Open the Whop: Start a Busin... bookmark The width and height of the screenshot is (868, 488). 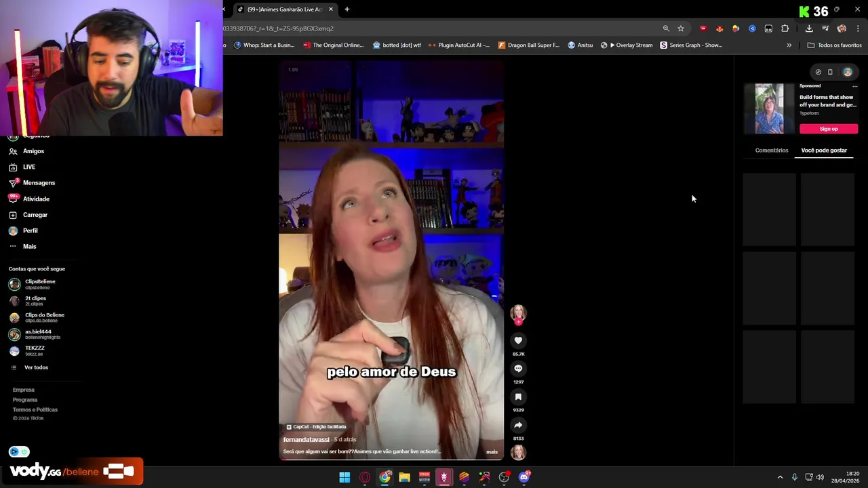pyautogui.click(x=264, y=45)
